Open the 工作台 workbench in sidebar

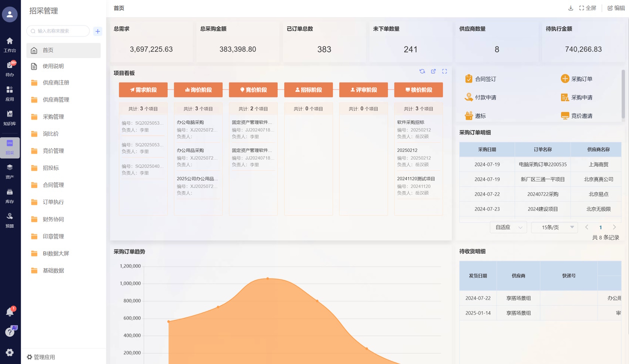pos(10,44)
